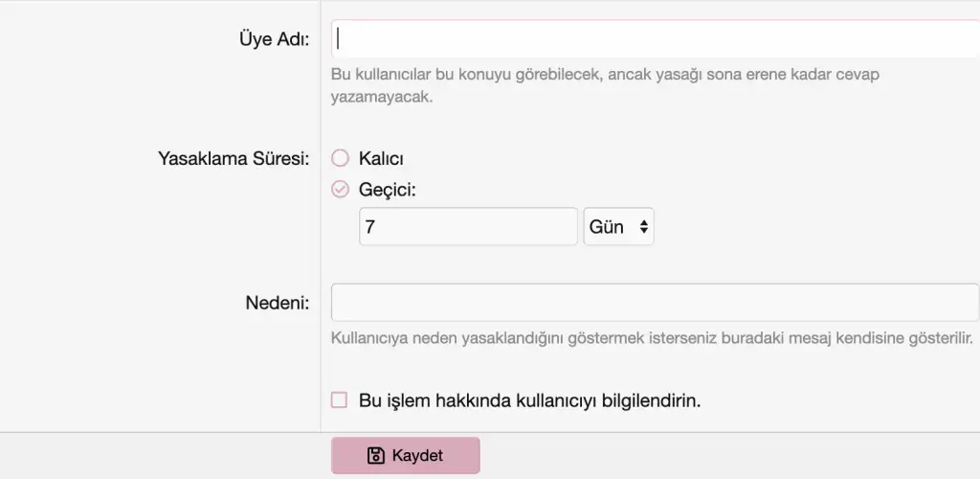Click the floppy disk icon on Kaydet
The image size is (980, 479).
coord(376,456)
